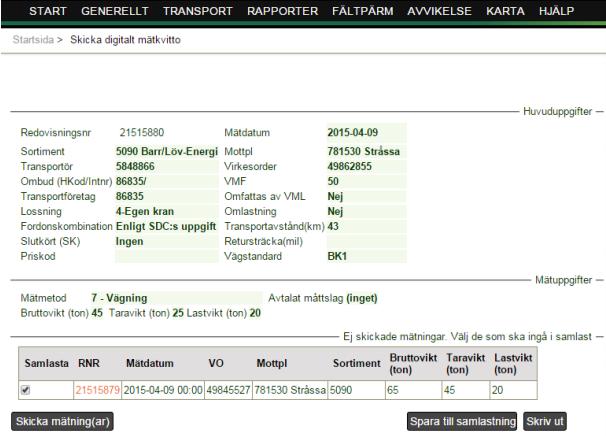
Task: Click Spara till samlastning button
Action: pyautogui.click(x=462, y=421)
